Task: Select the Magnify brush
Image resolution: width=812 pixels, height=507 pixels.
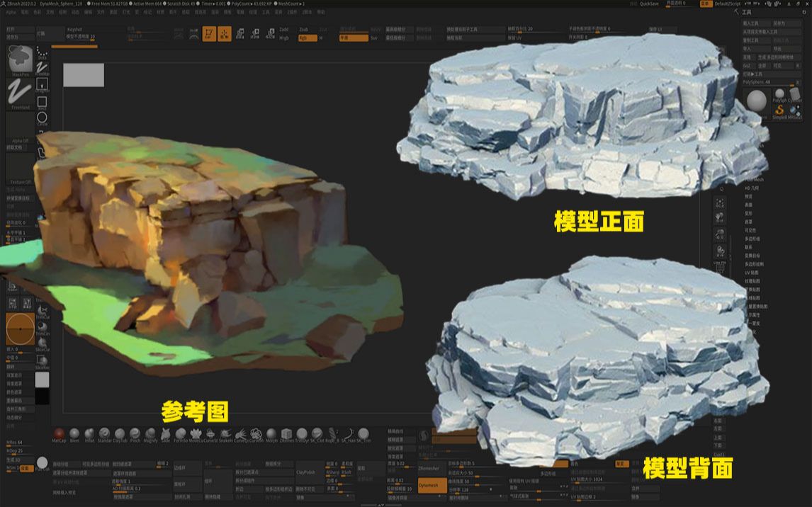Action: click(x=150, y=433)
